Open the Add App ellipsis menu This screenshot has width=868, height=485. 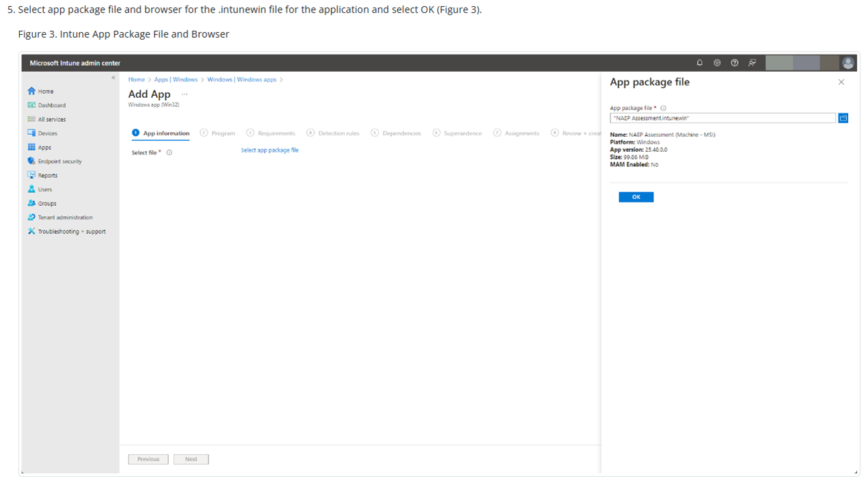(x=185, y=94)
